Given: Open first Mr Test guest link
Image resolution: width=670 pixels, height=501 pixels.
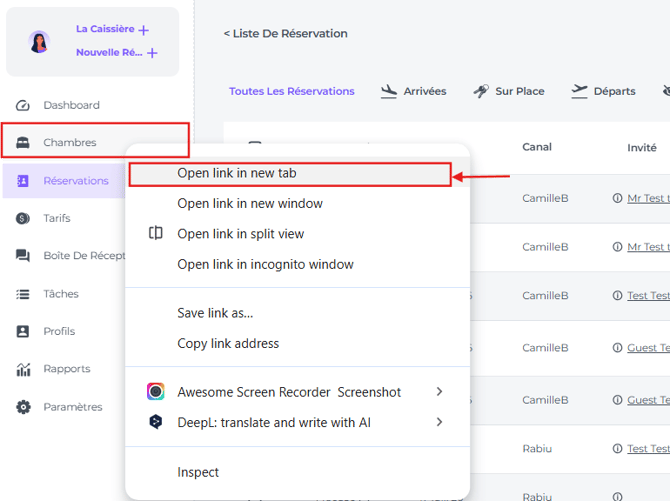Looking at the screenshot, I should click(648, 198).
